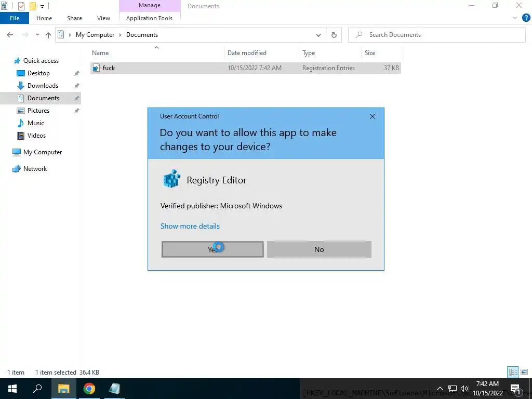Click File Explorer taskbar icon
The height and width of the screenshot is (399, 532).
63,389
